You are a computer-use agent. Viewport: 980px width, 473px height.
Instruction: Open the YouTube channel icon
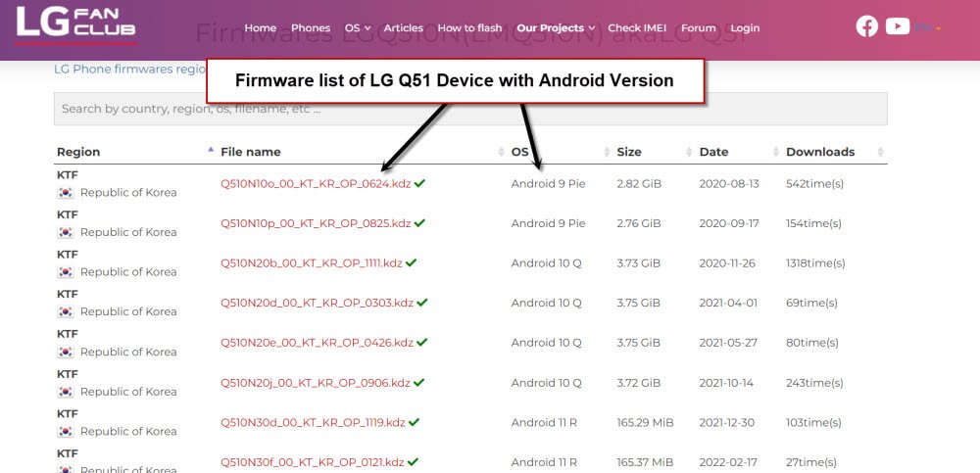[898, 26]
